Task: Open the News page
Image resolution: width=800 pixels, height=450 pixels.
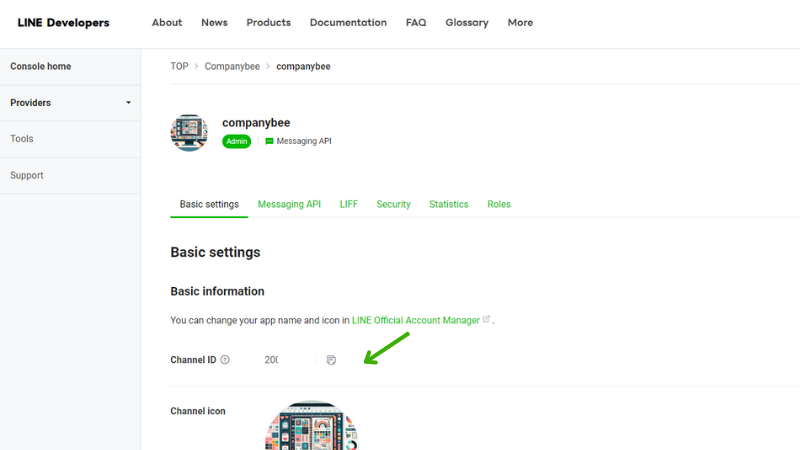Action: (x=214, y=22)
